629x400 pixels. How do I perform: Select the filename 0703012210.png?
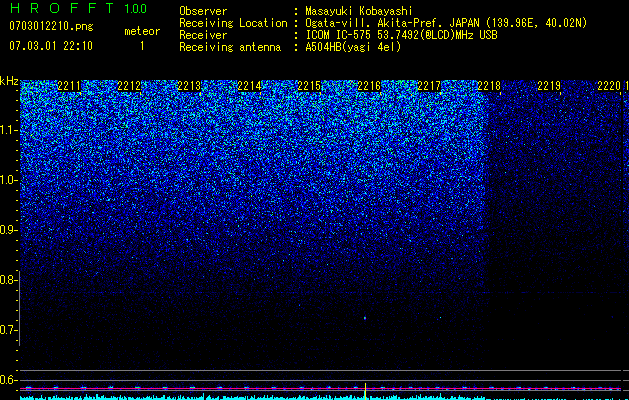(x=51, y=26)
